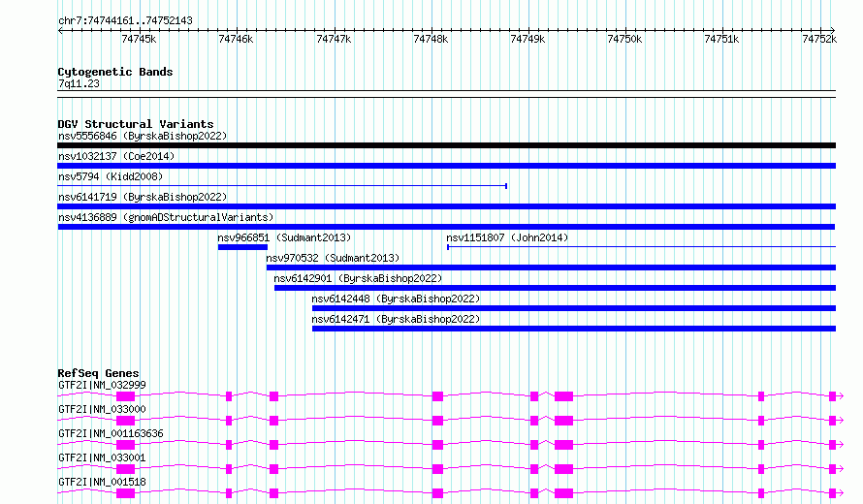
Task: Click the widest exon of NM_033000 near 74749k
Action: tap(563, 421)
